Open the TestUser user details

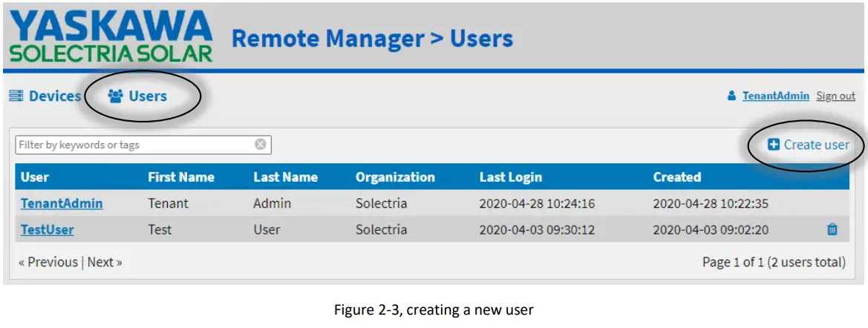47,230
